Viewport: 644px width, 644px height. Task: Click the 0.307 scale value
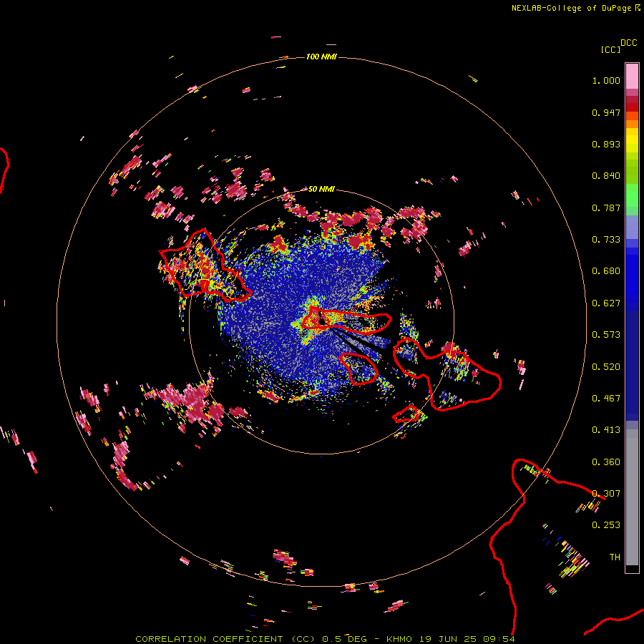click(606, 494)
